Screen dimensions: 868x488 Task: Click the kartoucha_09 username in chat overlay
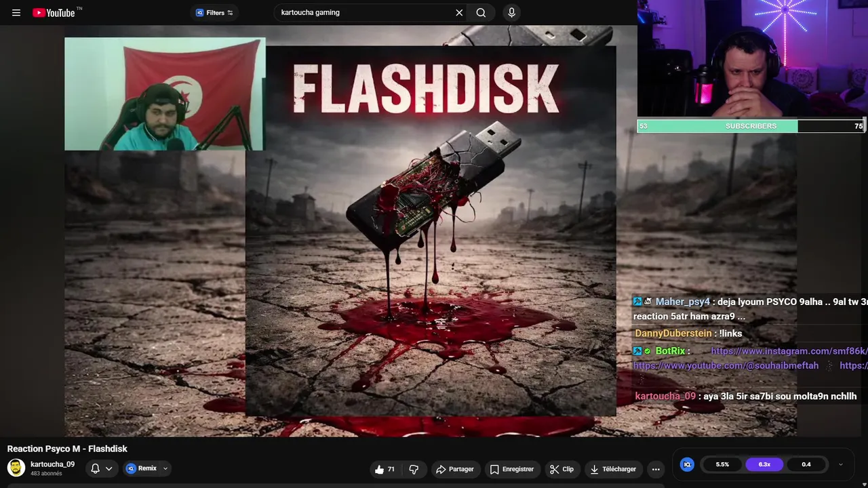click(665, 396)
